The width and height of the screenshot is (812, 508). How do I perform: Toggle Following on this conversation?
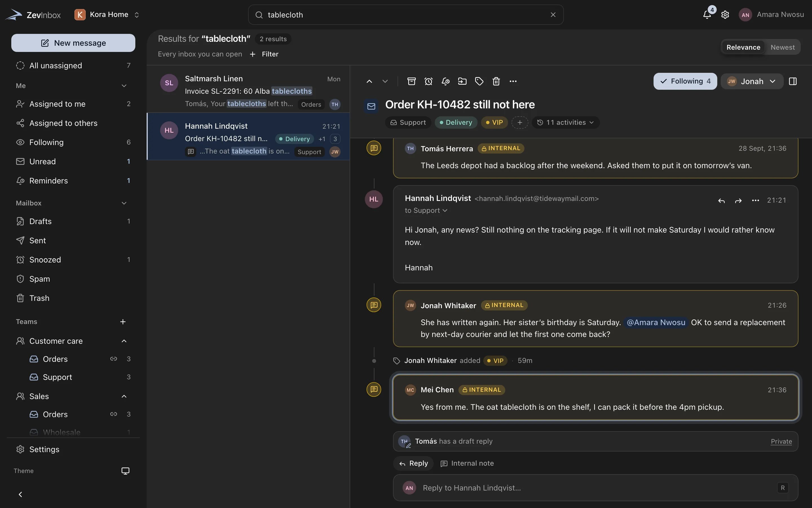point(685,81)
